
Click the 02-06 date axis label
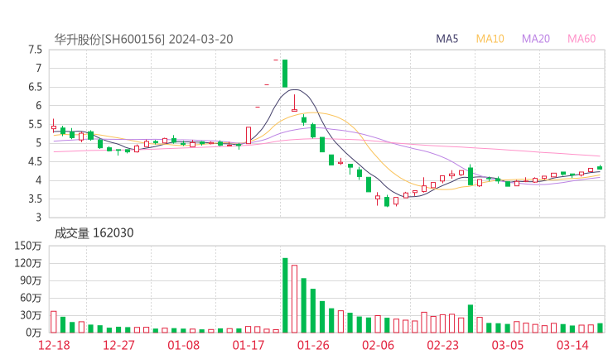coord(378,345)
